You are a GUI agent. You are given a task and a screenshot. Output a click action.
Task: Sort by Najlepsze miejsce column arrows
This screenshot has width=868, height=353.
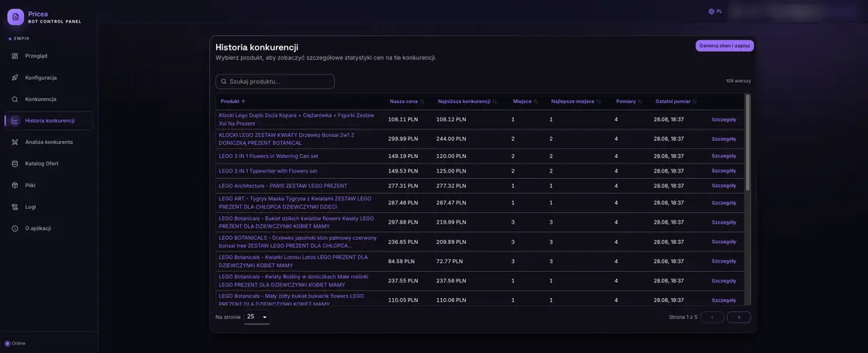[x=598, y=102]
